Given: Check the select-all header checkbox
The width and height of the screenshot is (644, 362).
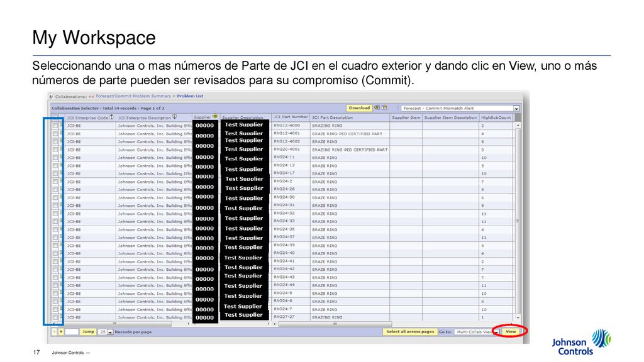Looking at the screenshot, I should tap(55, 118).
